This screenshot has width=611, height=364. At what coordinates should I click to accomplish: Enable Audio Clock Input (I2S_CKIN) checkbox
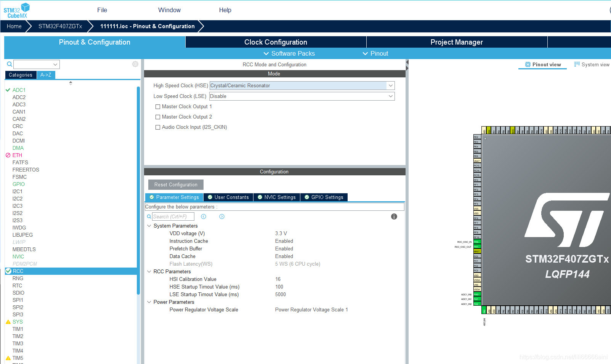coord(158,127)
